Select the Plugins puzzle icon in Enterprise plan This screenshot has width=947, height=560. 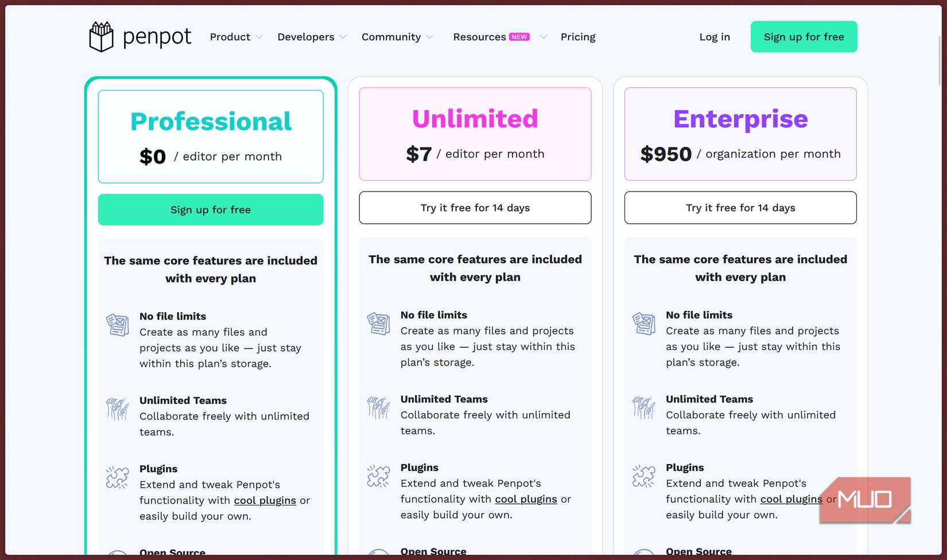pos(643,476)
